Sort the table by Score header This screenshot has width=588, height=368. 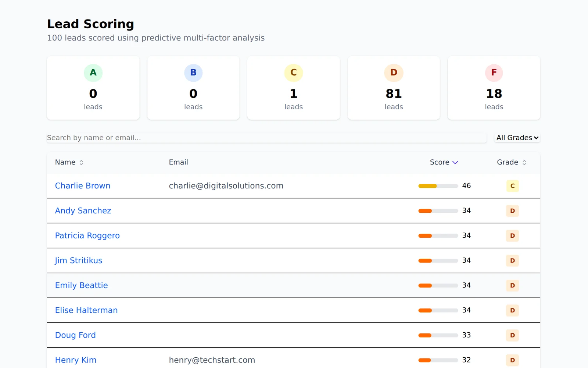coord(444,162)
